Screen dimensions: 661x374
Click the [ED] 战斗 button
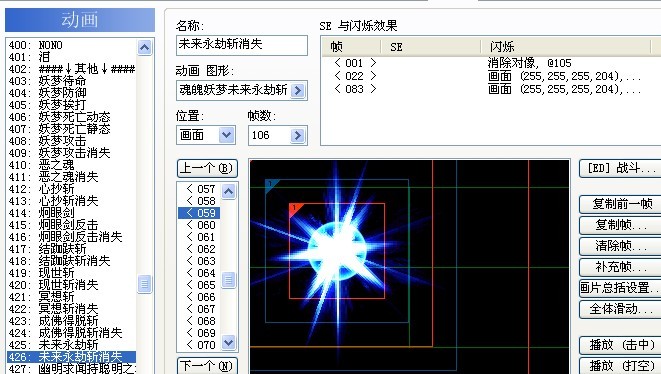(621, 169)
